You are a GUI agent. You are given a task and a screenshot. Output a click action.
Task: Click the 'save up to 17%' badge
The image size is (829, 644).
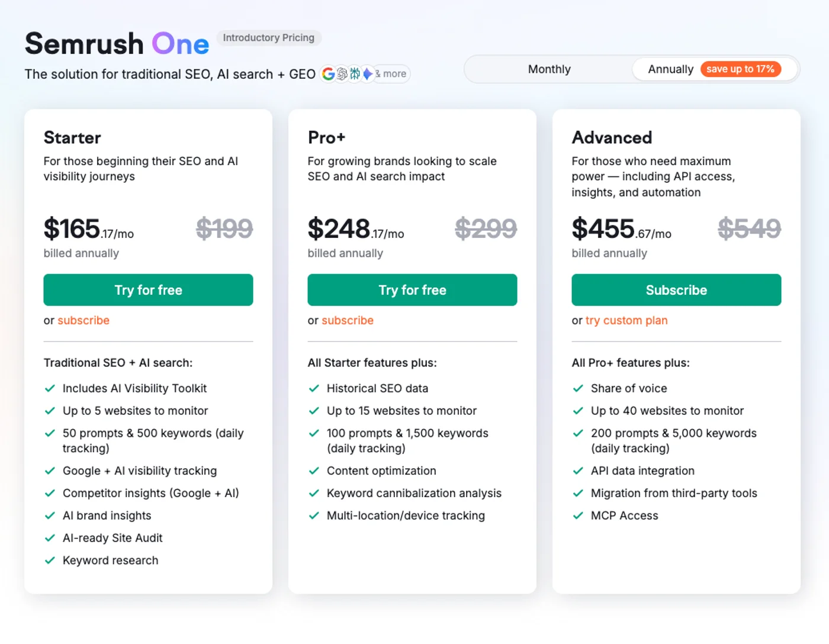740,69
